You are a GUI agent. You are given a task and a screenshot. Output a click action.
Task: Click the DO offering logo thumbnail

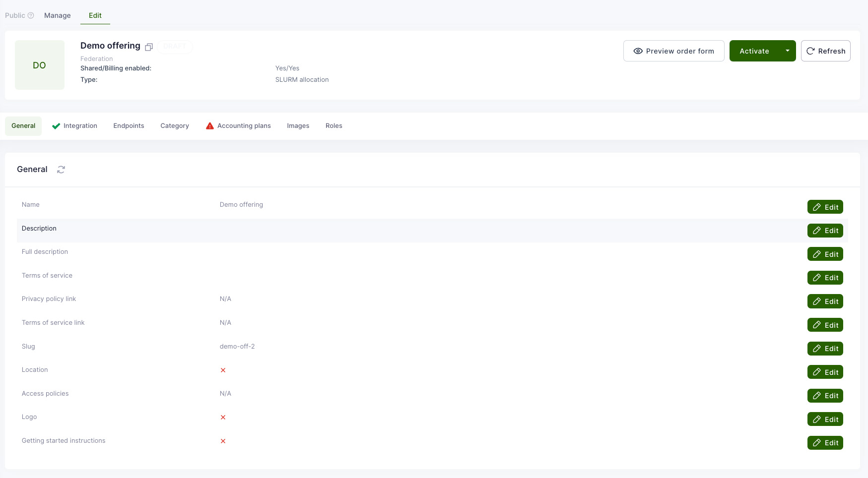[x=40, y=65]
